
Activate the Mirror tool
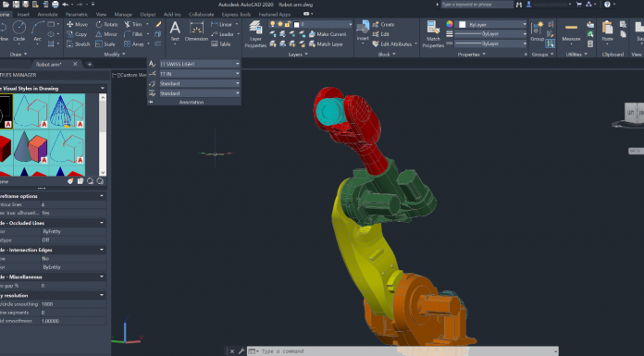[x=106, y=34]
